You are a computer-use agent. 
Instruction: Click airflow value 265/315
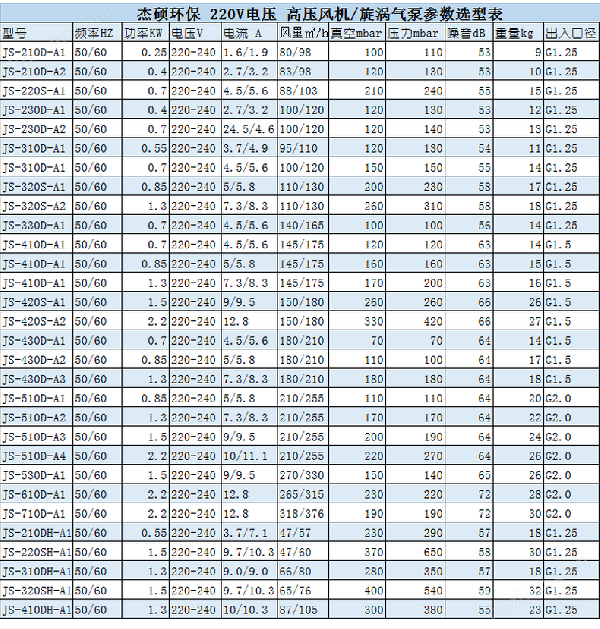[x=302, y=495]
